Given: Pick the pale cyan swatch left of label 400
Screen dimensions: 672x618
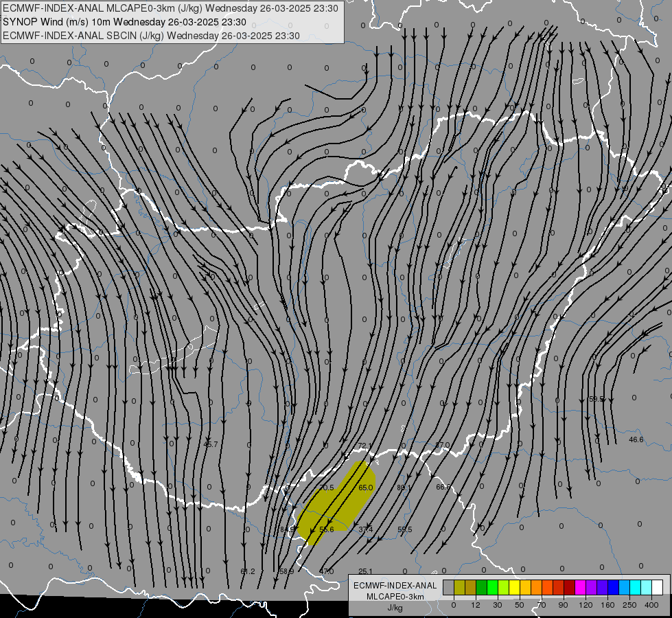Looking at the screenshot, I should pyautogui.click(x=647, y=587).
